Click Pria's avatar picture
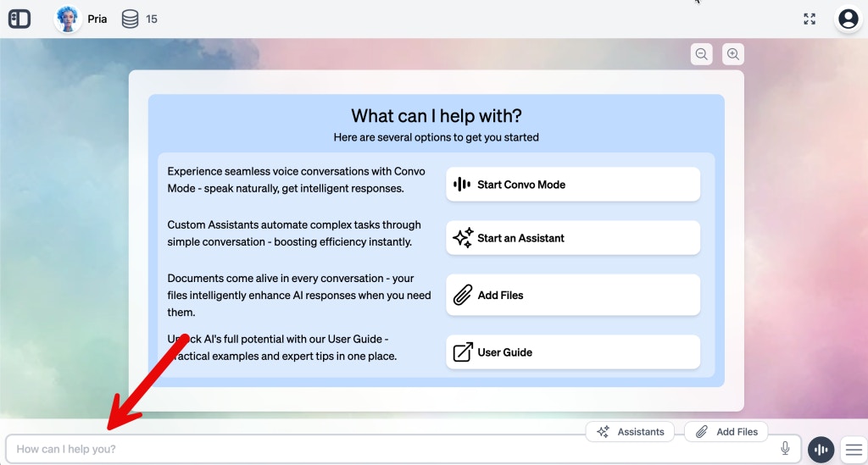Image resolution: width=868 pixels, height=465 pixels. (x=67, y=19)
